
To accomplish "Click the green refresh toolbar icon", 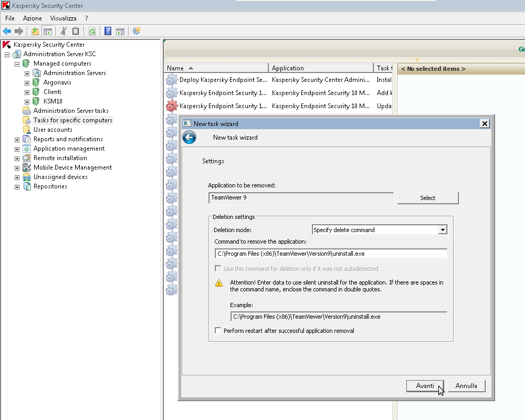I will tap(92, 31).
